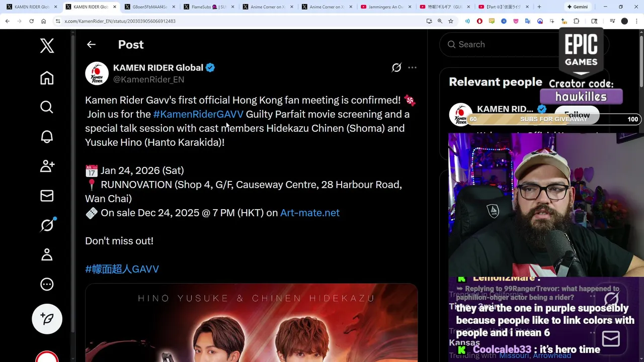
Task: Open the Gemini button in the tab bar
Action: tap(577, 7)
